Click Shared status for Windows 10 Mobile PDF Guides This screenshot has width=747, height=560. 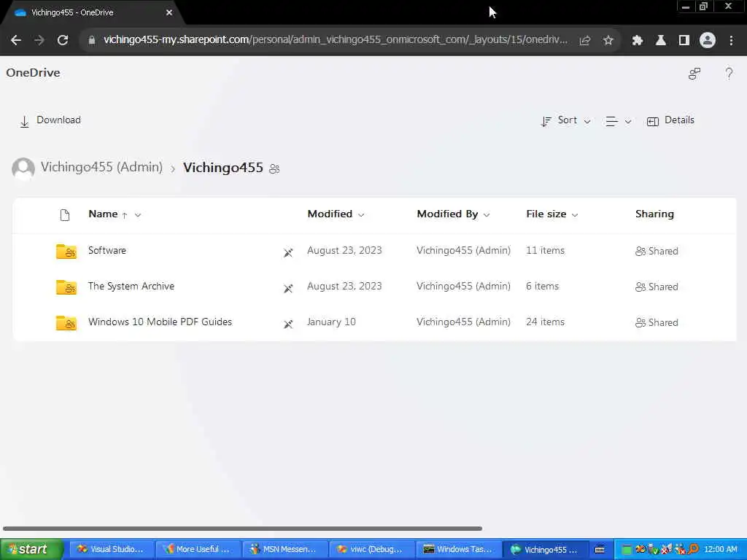pos(657,322)
